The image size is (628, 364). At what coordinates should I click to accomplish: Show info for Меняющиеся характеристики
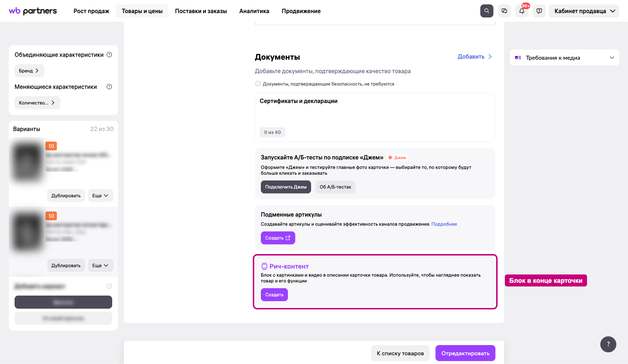(109, 87)
